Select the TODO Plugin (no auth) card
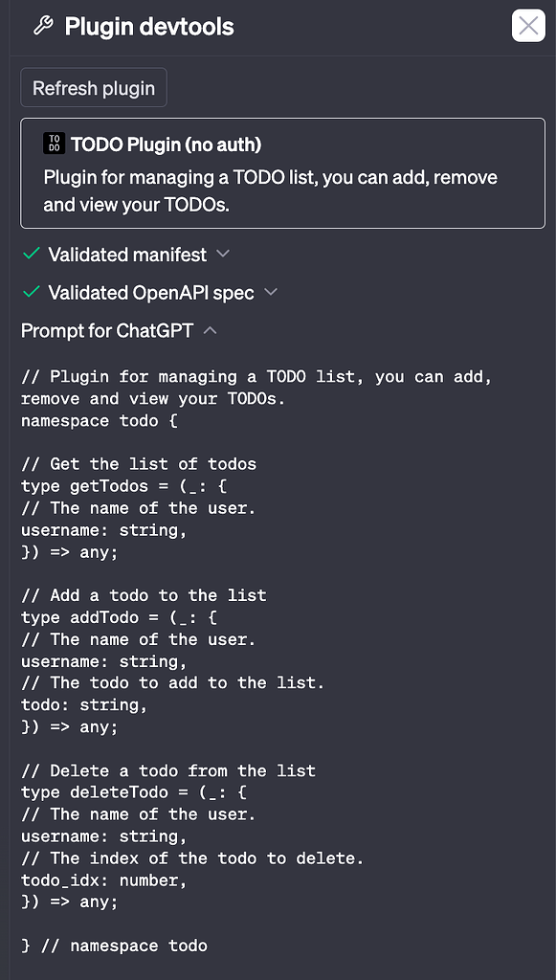This screenshot has width=556, height=980. click(282, 172)
